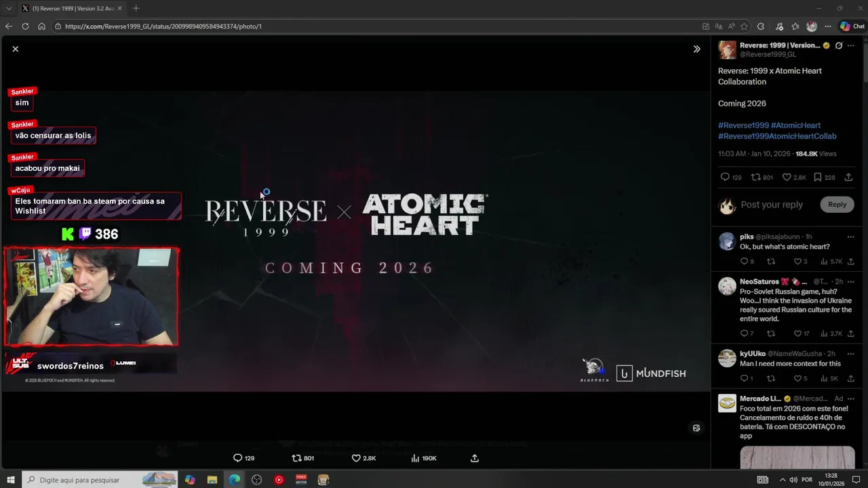This screenshot has width=868, height=488.
Task: Like the piks reply
Action: [x=797, y=262]
